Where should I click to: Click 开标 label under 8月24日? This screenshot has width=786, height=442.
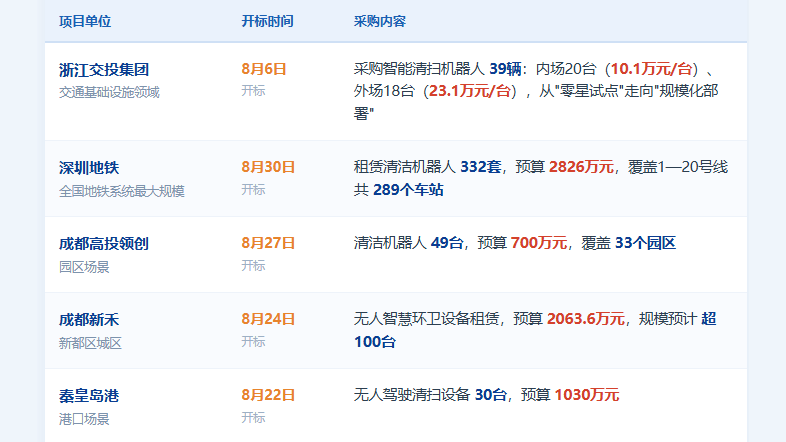pyautogui.click(x=253, y=341)
